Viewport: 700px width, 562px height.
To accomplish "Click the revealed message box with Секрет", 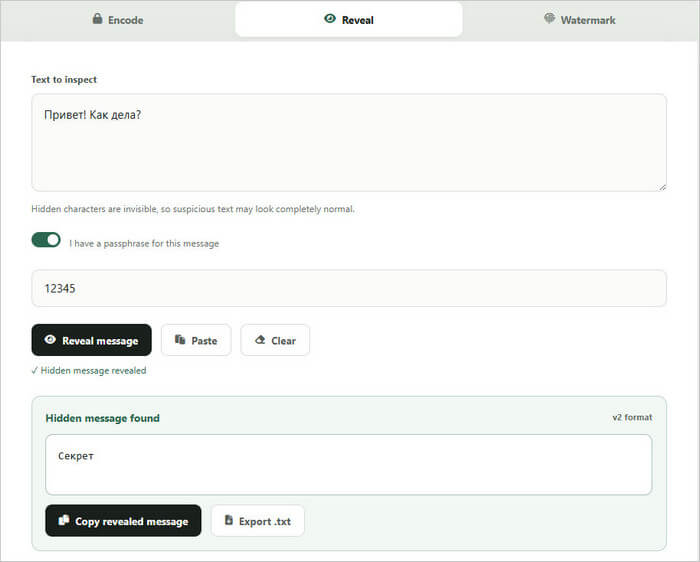I will pos(349,465).
